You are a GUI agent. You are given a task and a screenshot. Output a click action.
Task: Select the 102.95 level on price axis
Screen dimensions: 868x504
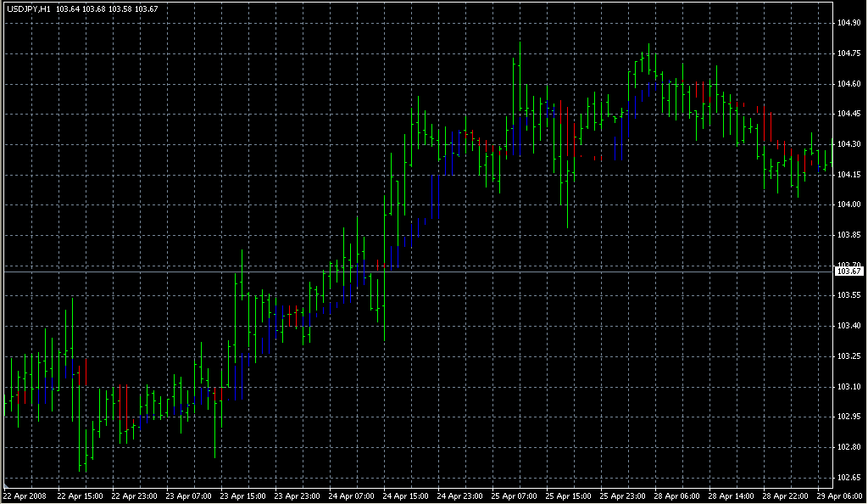click(849, 417)
